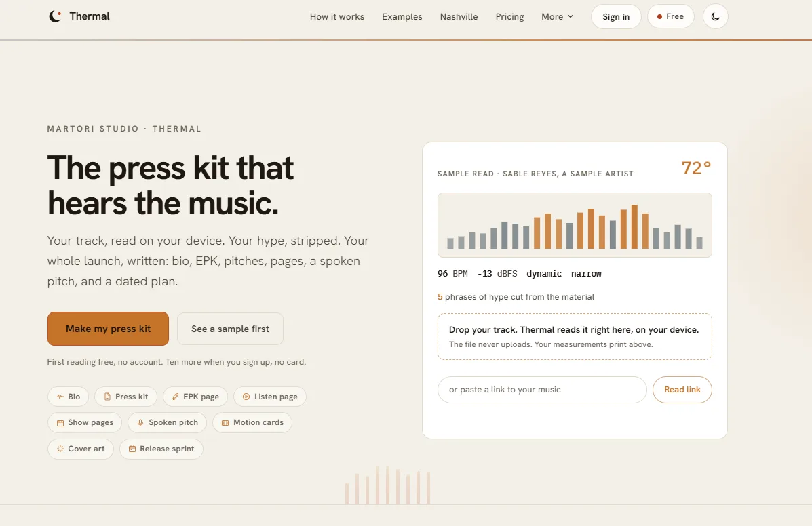The width and height of the screenshot is (812, 526).
Task: Click the waveform bar chart preview
Action: (575, 225)
